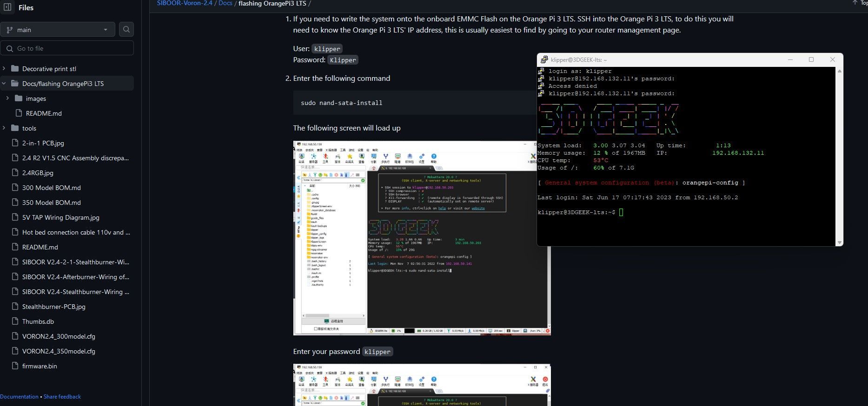Click the file icon beside 350 Model BOM.md
Screen dimensions: 868x406
[x=15, y=203]
